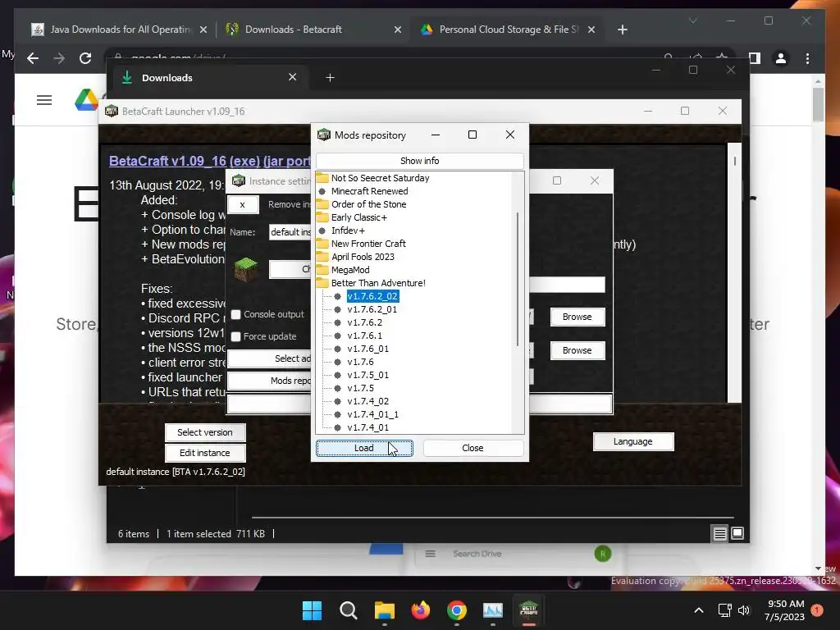Click the Google Drive logo

pyautogui.click(x=86, y=100)
